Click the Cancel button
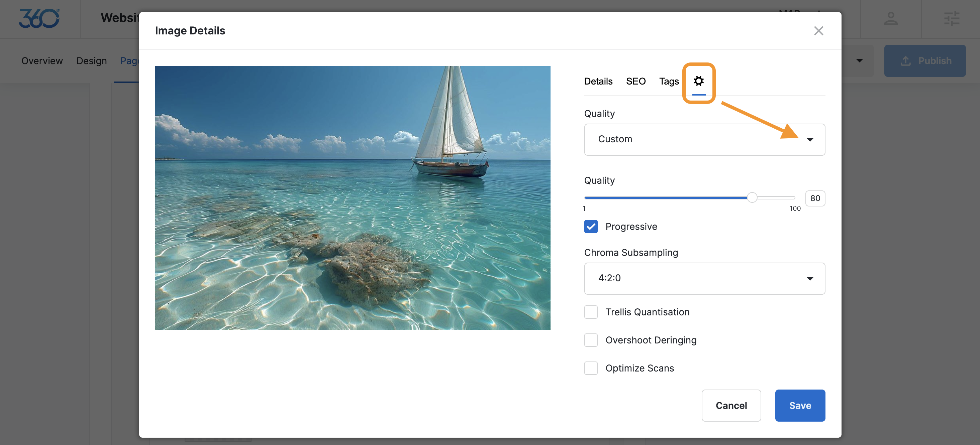 [731, 406]
